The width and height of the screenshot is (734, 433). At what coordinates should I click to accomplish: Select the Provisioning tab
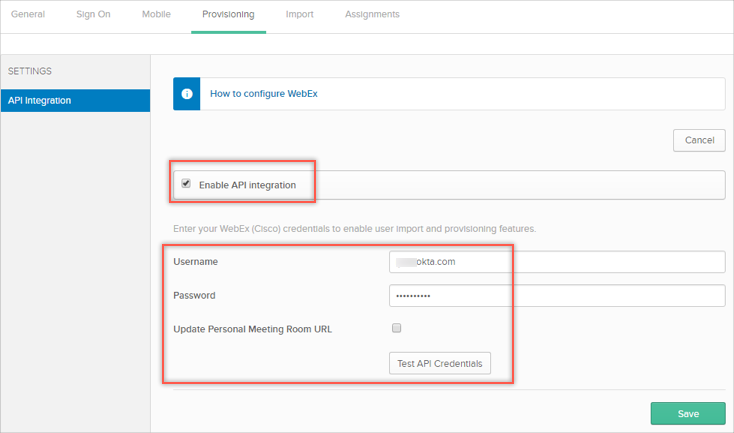[x=228, y=15]
